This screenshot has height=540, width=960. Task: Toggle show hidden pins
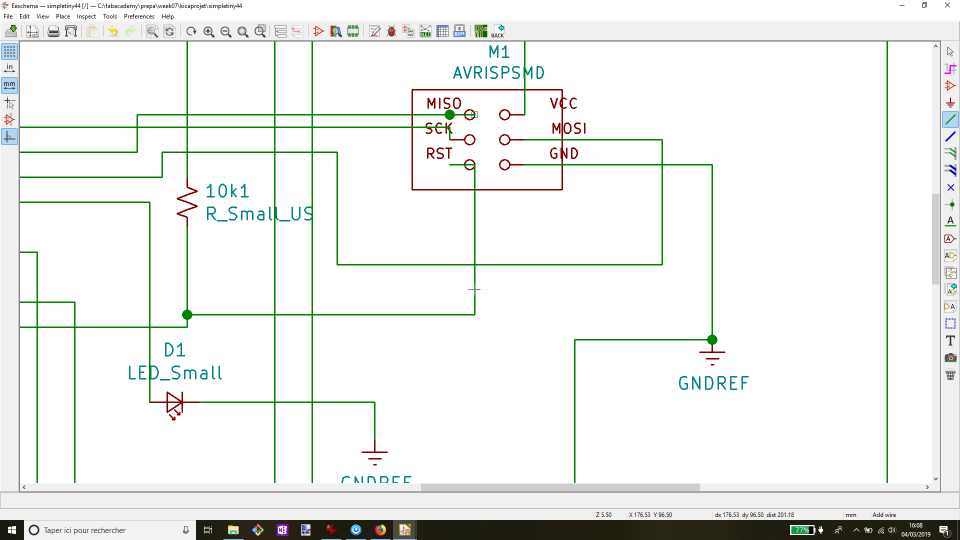click(x=9, y=119)
